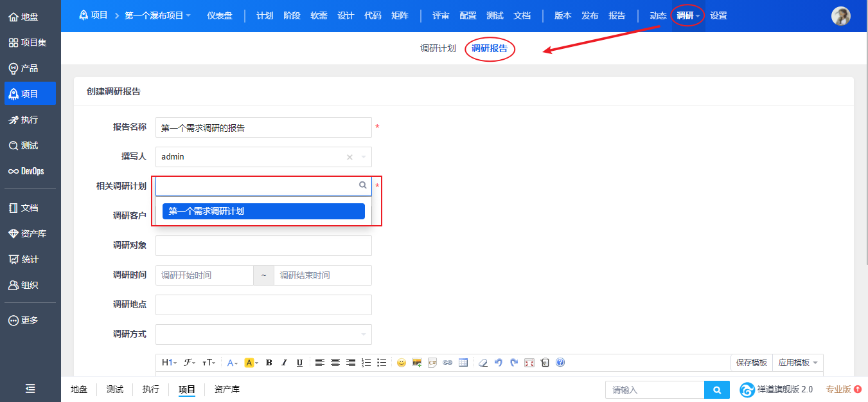
Task: Open the font size tT menu
Action: point(209,363)
